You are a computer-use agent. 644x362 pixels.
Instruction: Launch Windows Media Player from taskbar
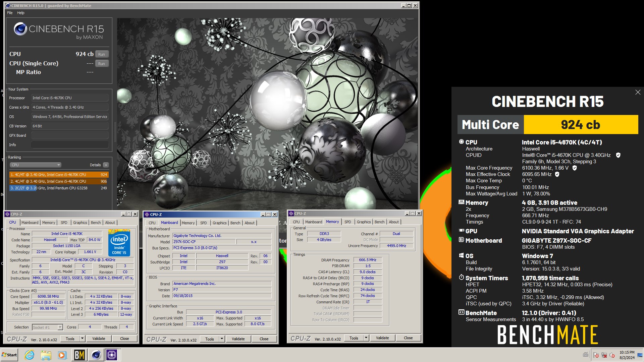[x=62, y=355]
